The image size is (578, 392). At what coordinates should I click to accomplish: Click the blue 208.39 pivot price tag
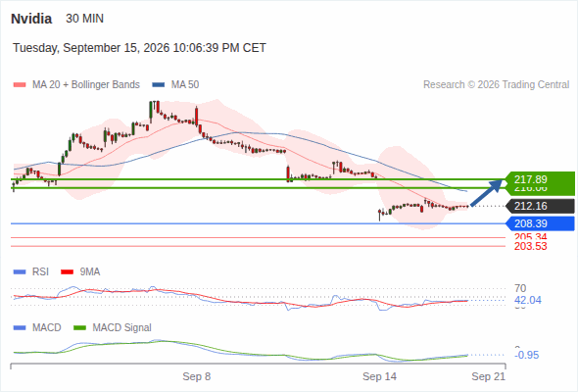540,223
